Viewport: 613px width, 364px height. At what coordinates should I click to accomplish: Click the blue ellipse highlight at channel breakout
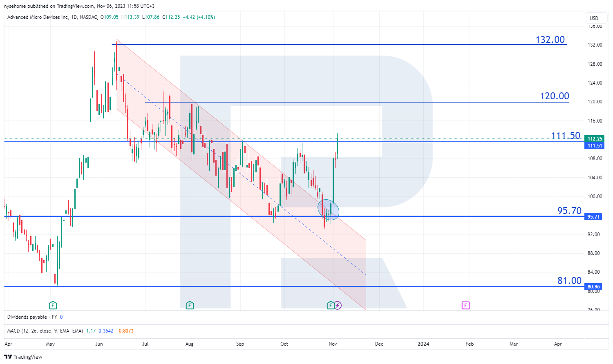point(329,210)
